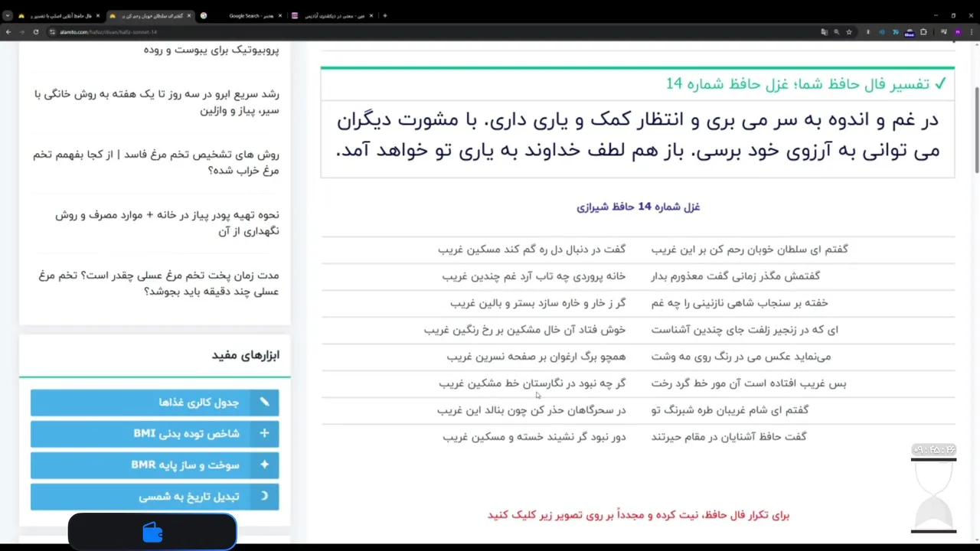This screenshot has height=551, width=980.
Task: Open article روش های تشخیص تخم مرغ فاسد
Action: coord(156,162)
